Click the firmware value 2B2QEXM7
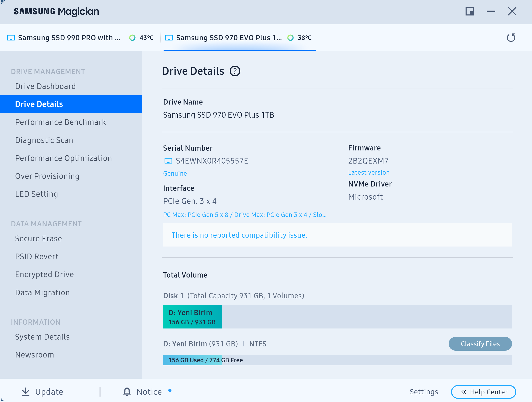Screen dimensions: 532x402 pyautogui.click(x=368, y=161)
